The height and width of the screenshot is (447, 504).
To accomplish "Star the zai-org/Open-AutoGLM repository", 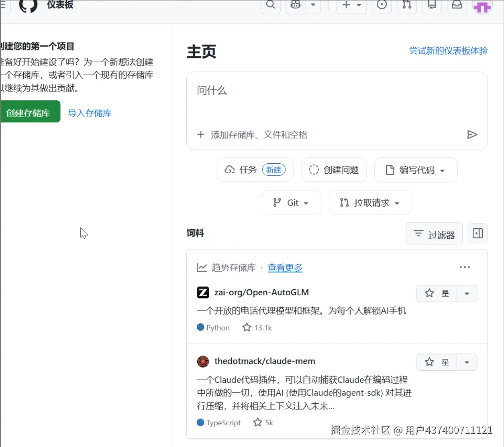I will click(437, 293).
